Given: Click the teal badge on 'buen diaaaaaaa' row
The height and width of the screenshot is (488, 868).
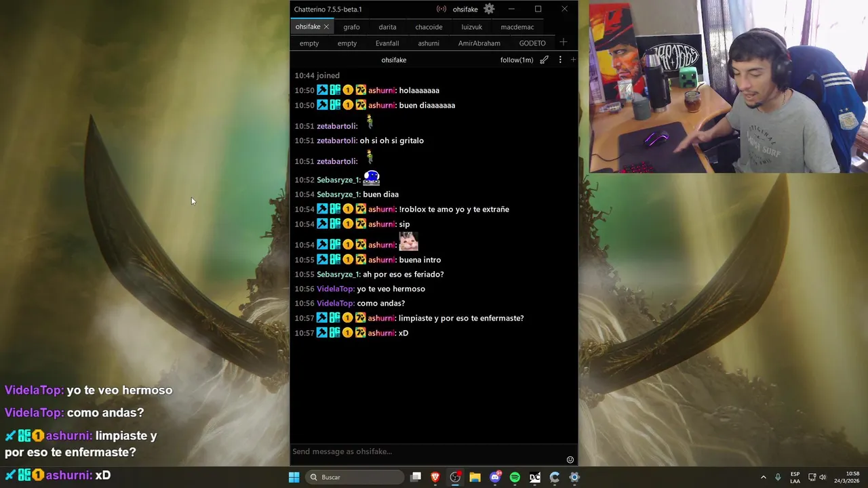Looking at the screenshot, I should pos(335,105).
